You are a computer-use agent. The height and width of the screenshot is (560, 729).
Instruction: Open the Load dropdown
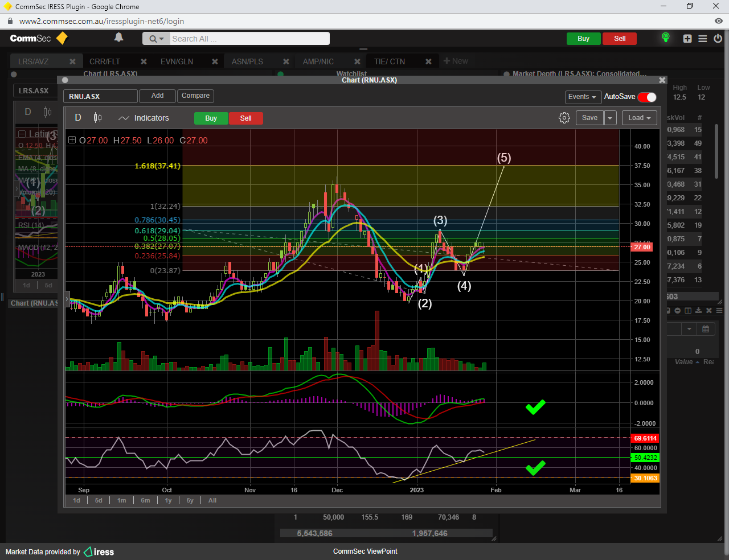click(x=639, y=118)
